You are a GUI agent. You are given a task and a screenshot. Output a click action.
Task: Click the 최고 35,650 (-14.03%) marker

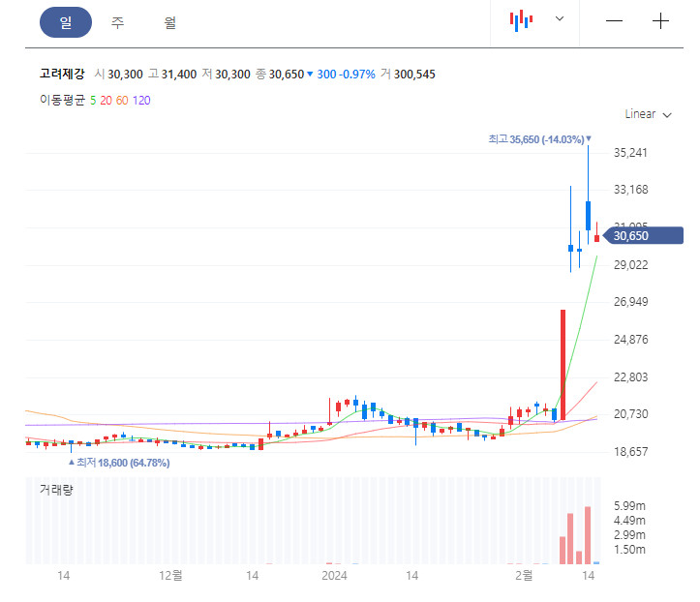[x=539, y=139]
